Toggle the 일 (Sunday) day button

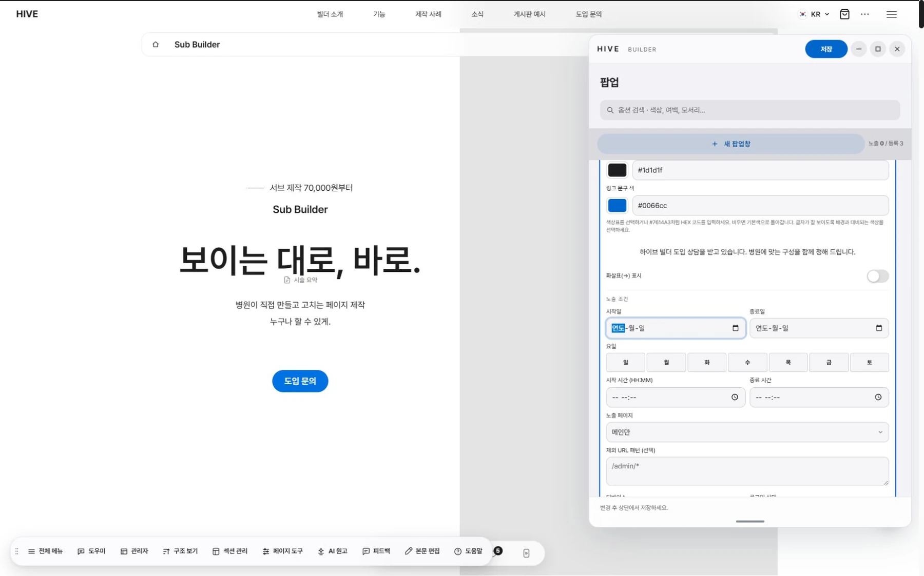625,363
